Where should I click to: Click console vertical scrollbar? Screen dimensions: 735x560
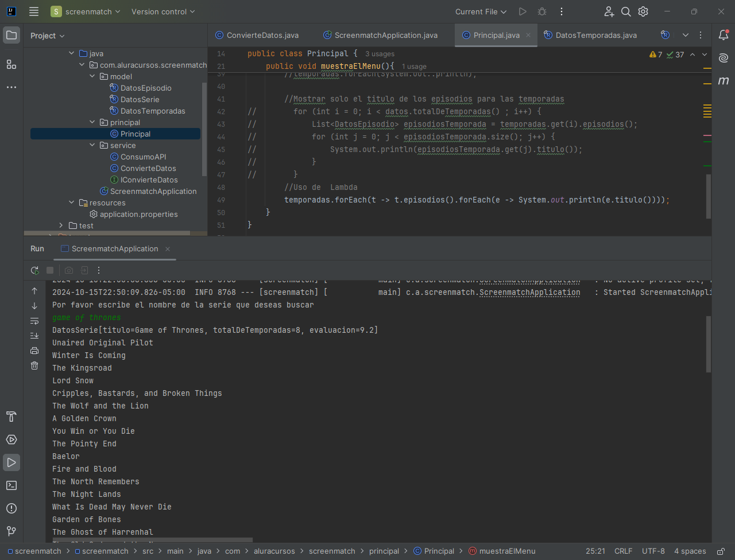[x=709, y=344]
